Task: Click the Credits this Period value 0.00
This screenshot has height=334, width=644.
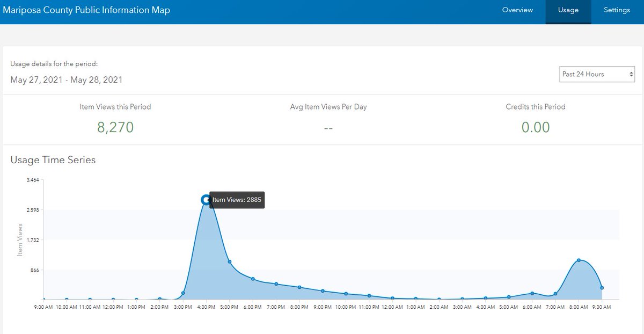Action: pos(535,127)
